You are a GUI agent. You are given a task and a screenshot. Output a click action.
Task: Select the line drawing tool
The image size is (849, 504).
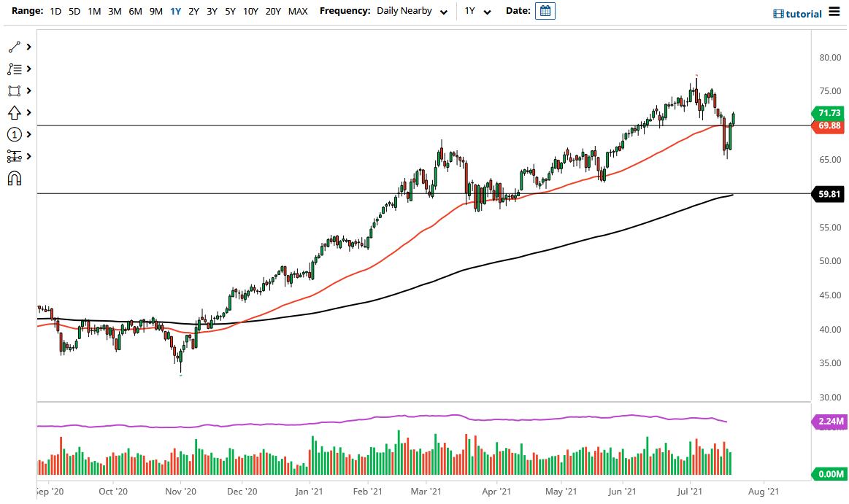coord(14,47)
